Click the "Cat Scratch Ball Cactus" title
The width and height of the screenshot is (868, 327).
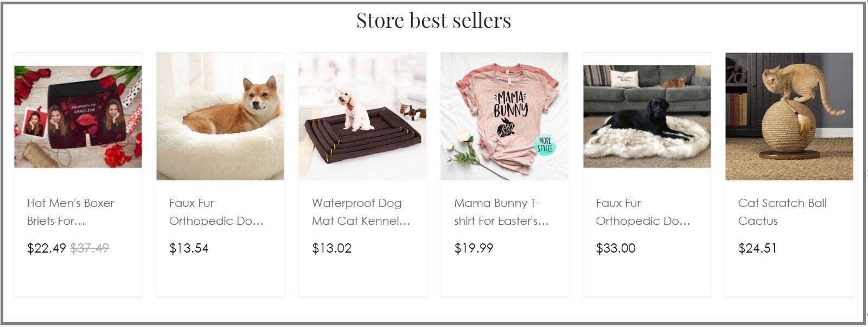(x=782, y=212)
